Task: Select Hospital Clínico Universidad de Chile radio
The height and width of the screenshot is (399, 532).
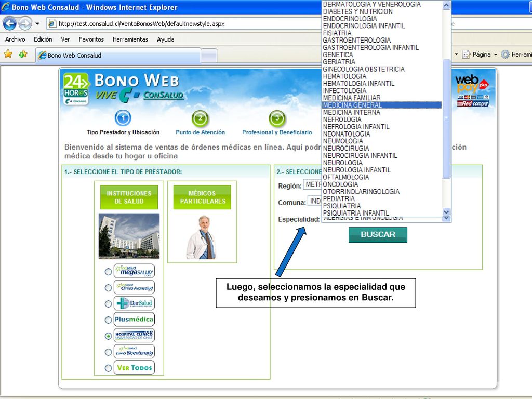Action: (x=108, y=336)
